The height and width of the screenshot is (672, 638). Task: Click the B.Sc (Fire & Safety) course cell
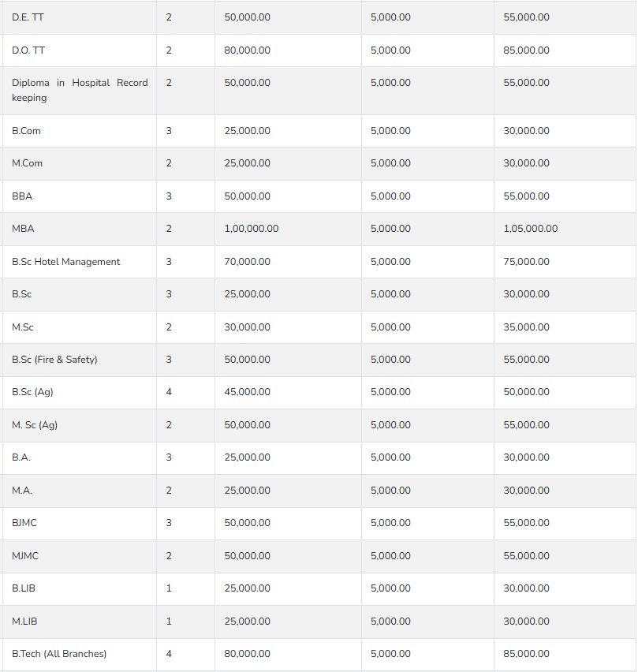(x=54, y=360)
